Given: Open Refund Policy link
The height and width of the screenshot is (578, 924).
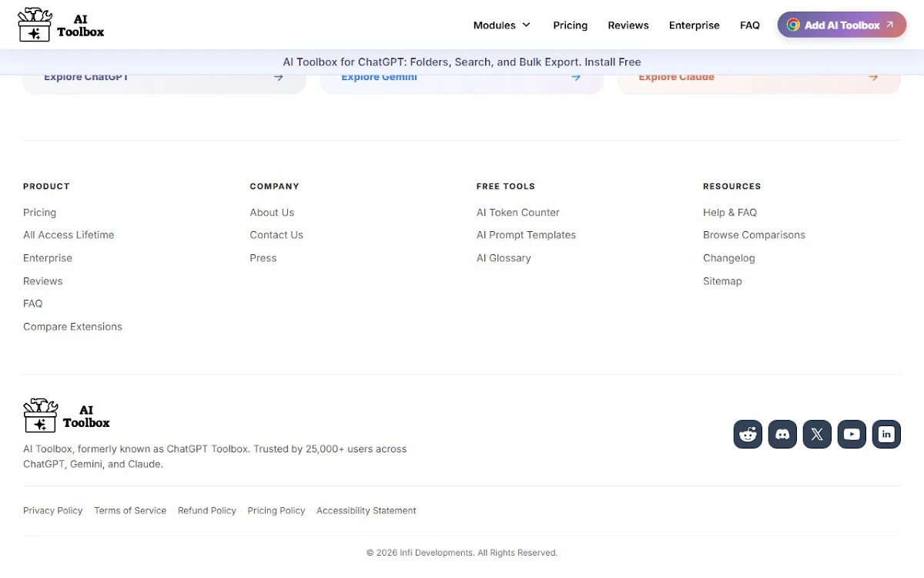Looking at the screenshot, I should point(207,511).
